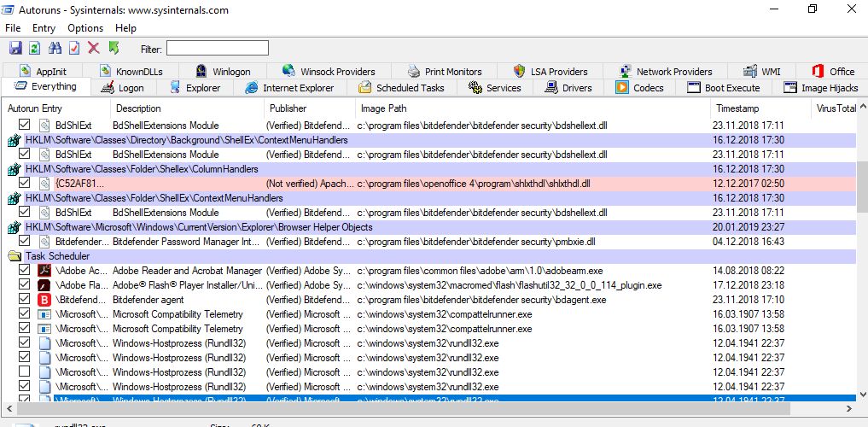Sort by the VirusTotal column header
The image size is (868, 427).
(x=834, y=108)
